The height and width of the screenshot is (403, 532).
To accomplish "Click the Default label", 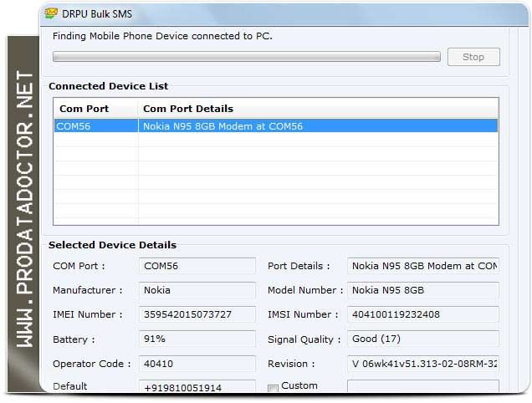I will coord(70,386).
